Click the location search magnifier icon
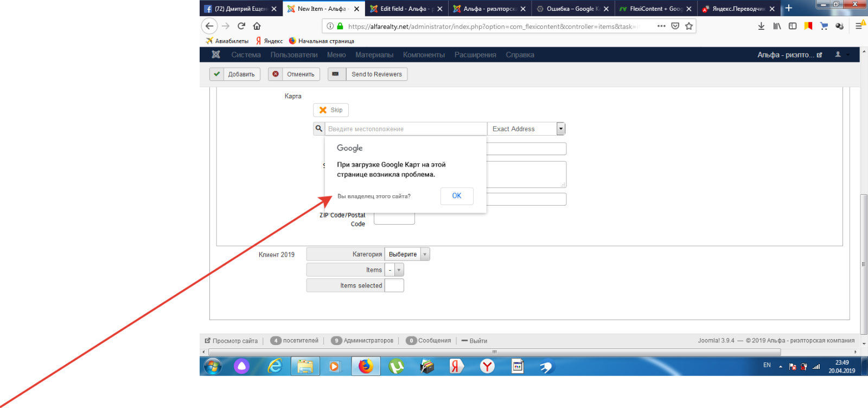868x408 pixels. (319, 129)
